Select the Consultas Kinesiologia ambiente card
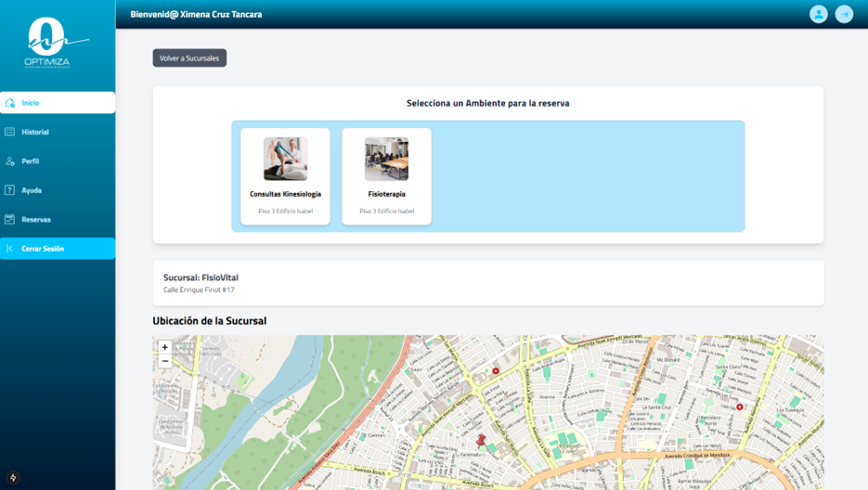 (x=285, y=176)
